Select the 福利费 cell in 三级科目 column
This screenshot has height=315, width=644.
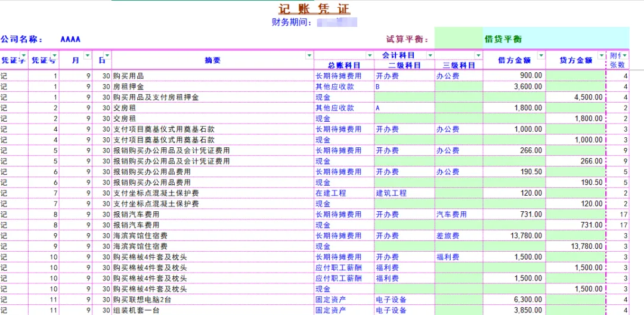[x=459, y=257]
